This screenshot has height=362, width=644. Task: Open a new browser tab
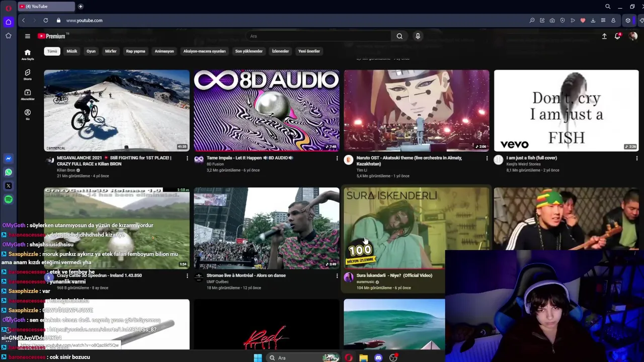coord(80,7)
